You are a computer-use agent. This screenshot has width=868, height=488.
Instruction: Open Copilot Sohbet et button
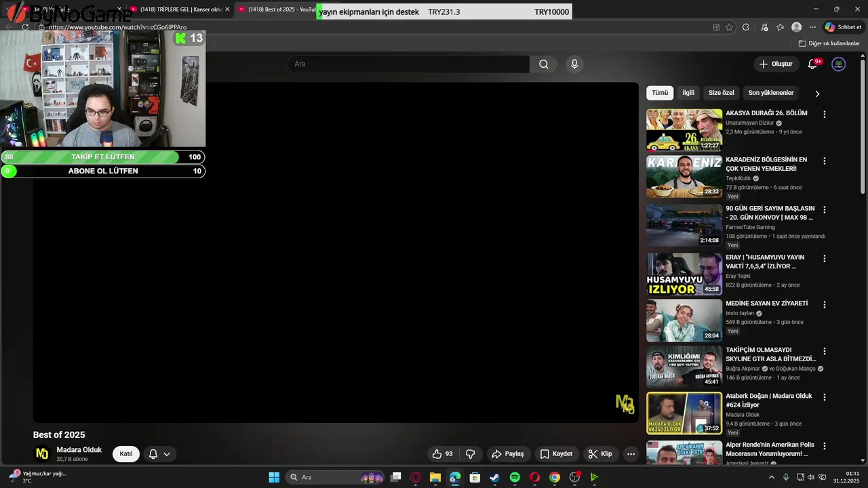(x=843, y=27)
